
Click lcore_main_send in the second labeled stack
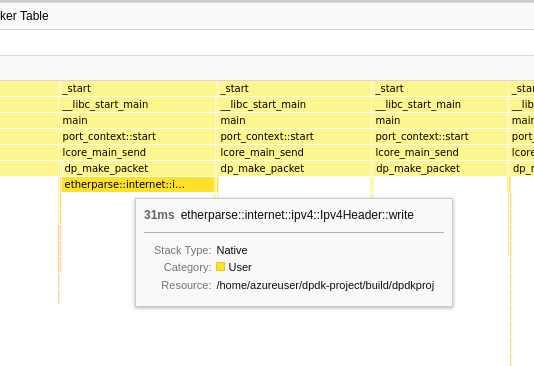[x=294, y=152]
